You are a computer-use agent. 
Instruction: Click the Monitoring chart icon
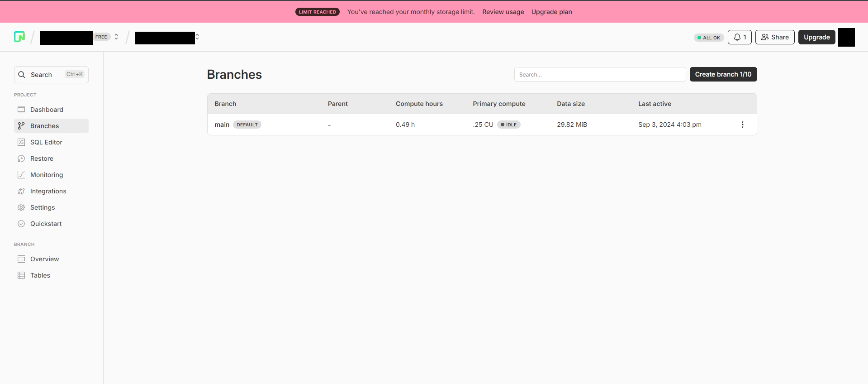point(21,175)
